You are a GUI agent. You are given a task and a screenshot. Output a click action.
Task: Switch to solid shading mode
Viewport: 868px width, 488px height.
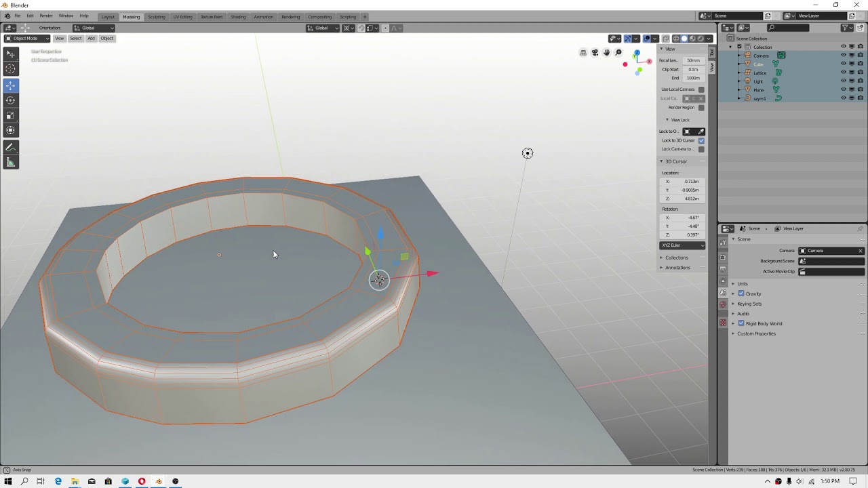[684, 39]
